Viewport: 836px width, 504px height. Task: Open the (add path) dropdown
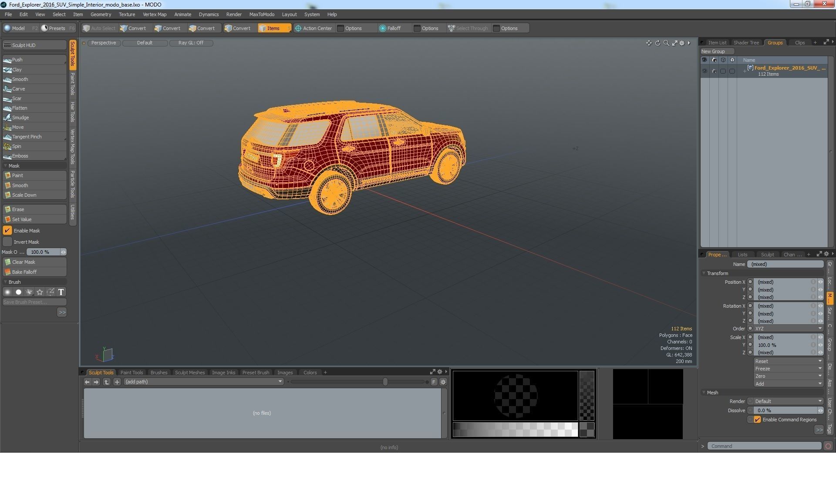[x=203, y=382]
